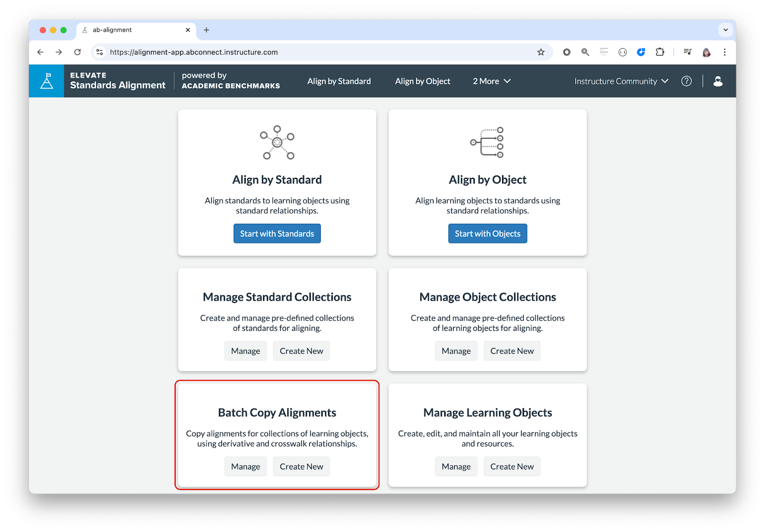Close the ab-alignment tab

[x=188, y=30]
